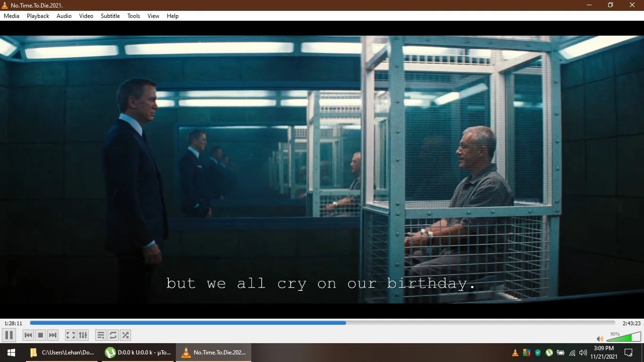
Task: Open the Help menu
Action: (x=173, y=16)
